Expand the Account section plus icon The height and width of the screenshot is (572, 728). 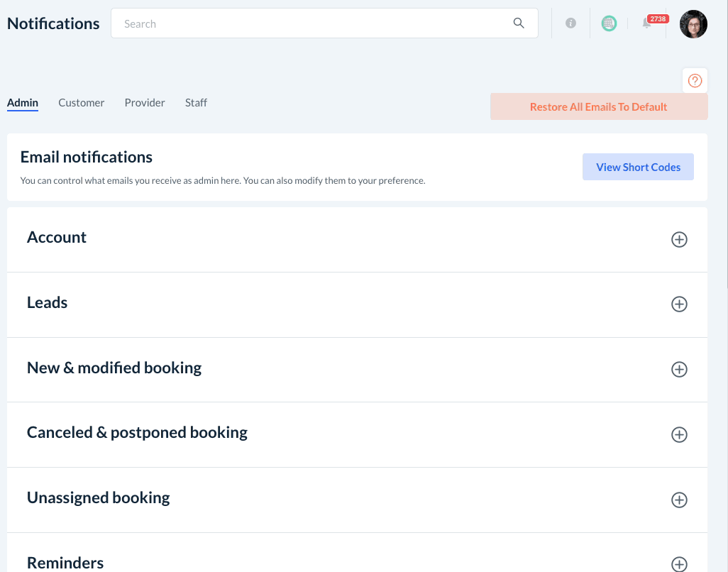(x=679, y=240)
